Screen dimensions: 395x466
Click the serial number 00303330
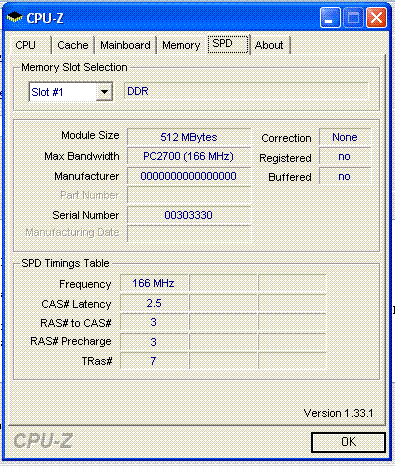(x=189, y=215)
